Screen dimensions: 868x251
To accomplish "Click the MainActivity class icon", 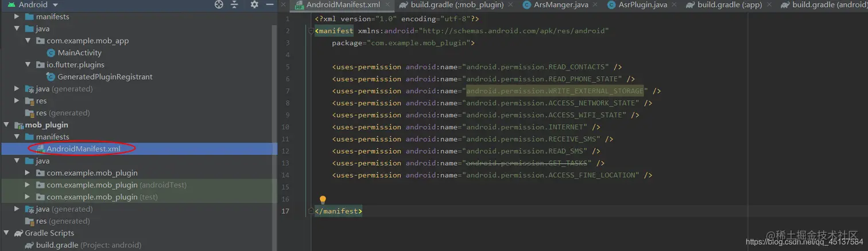I will coord(51,53).
